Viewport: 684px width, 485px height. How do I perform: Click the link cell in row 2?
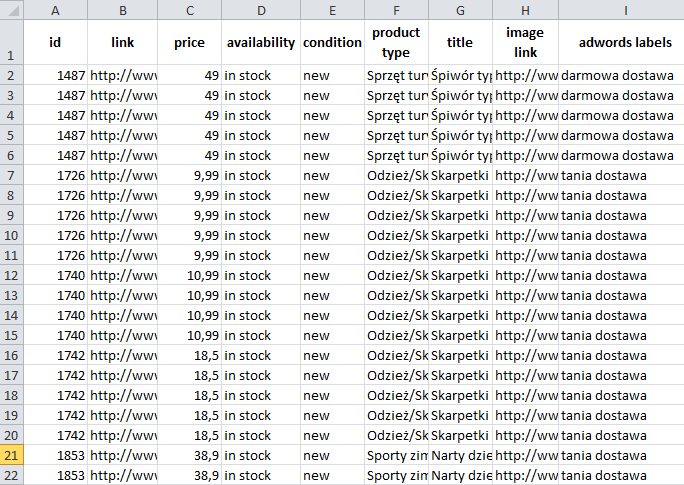122,75
